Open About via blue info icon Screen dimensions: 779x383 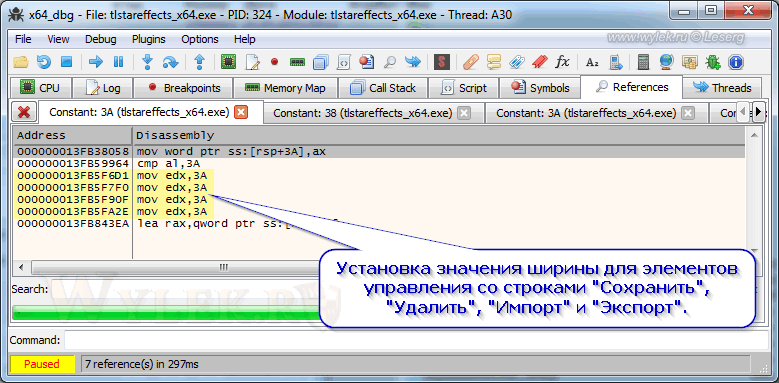(736, 62)
